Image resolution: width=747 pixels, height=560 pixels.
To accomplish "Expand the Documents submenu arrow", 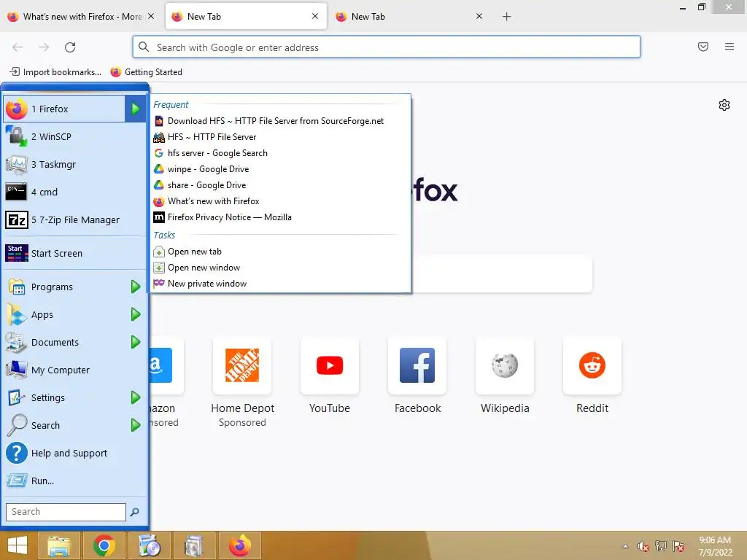I will coord(136,342).
